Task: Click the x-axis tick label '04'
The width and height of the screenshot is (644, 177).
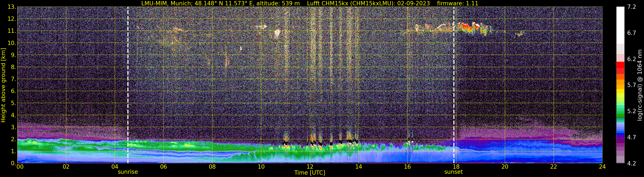Action: 115,167
